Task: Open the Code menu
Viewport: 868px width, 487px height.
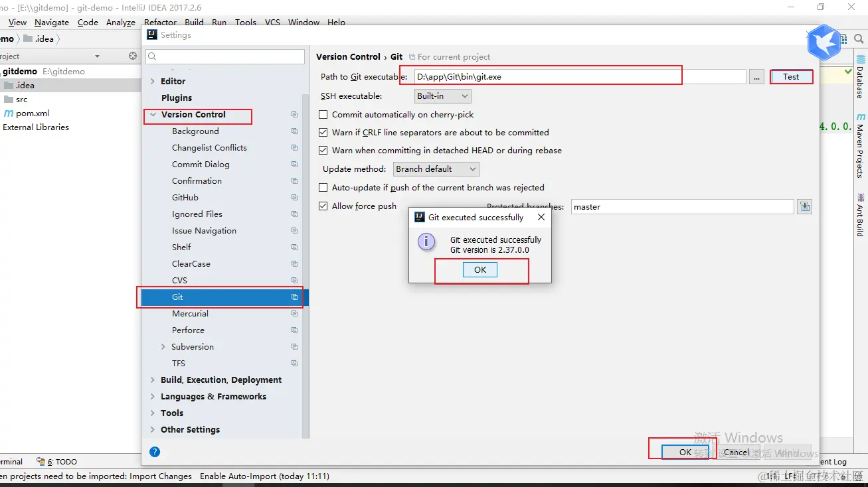Action: (88, 22)
